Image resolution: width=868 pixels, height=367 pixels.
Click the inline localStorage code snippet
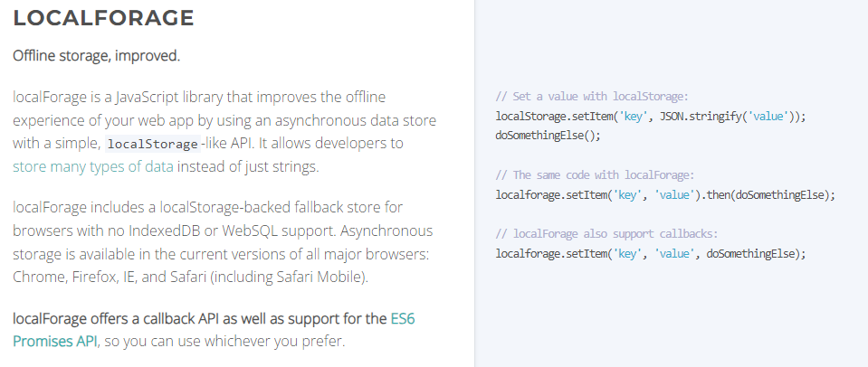tap(153, 144)
